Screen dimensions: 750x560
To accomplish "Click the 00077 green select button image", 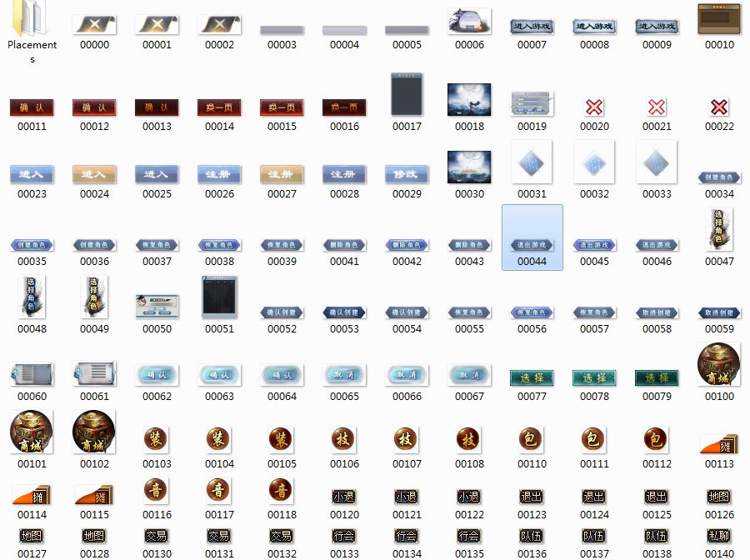I will click(x=532, y=377).
